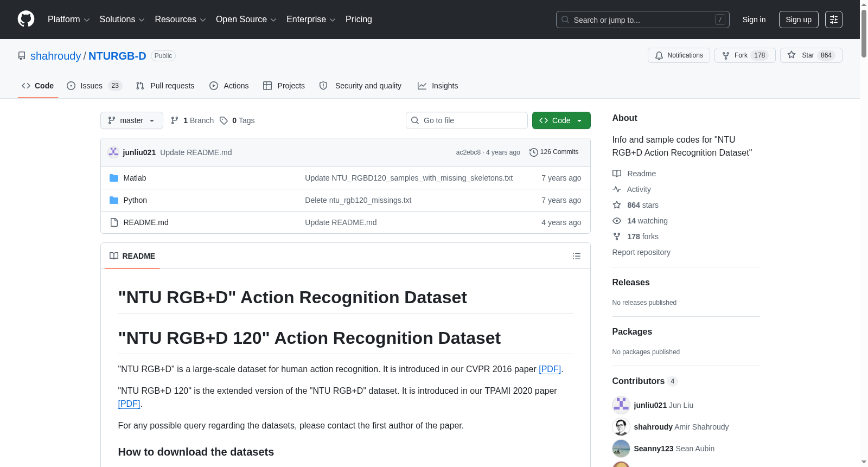Open the Contributors heading link
This screenshot has height=467, width=868.
coord(645,381)
